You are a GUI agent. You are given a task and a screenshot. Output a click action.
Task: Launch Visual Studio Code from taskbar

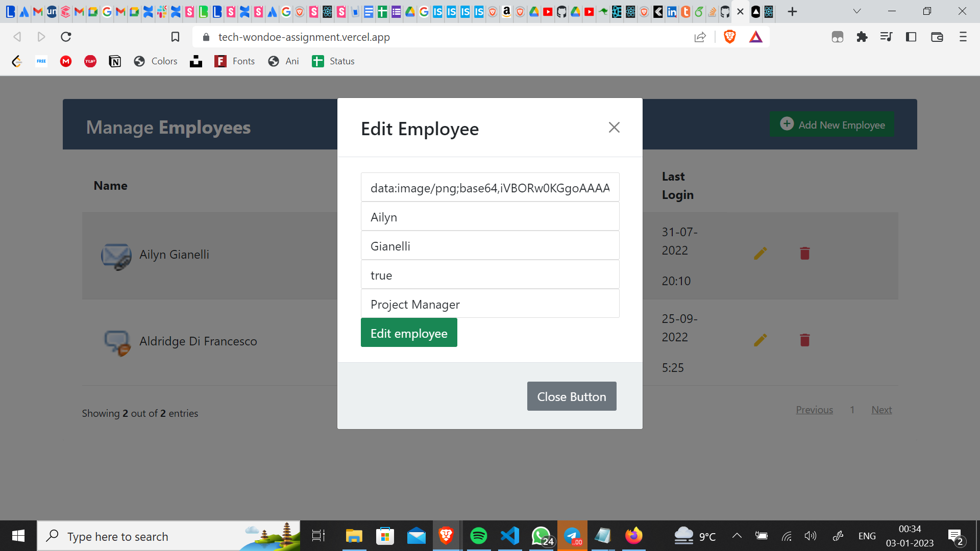510,536
